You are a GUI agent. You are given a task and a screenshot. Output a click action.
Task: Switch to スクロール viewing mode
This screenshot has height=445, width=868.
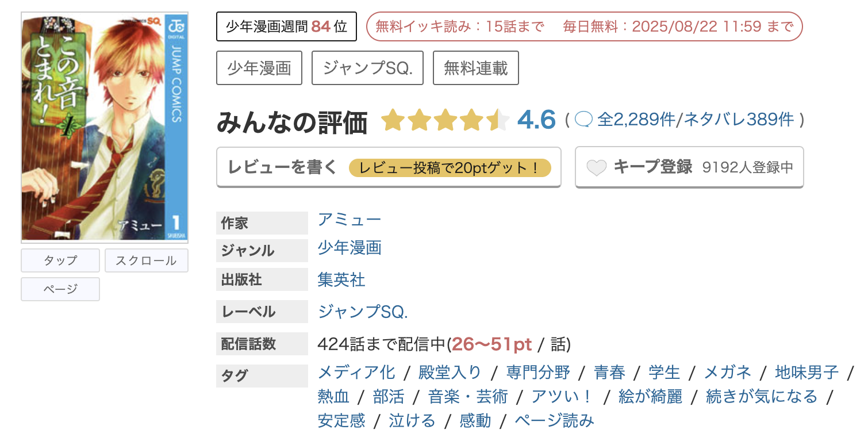[x=146, y=260]
